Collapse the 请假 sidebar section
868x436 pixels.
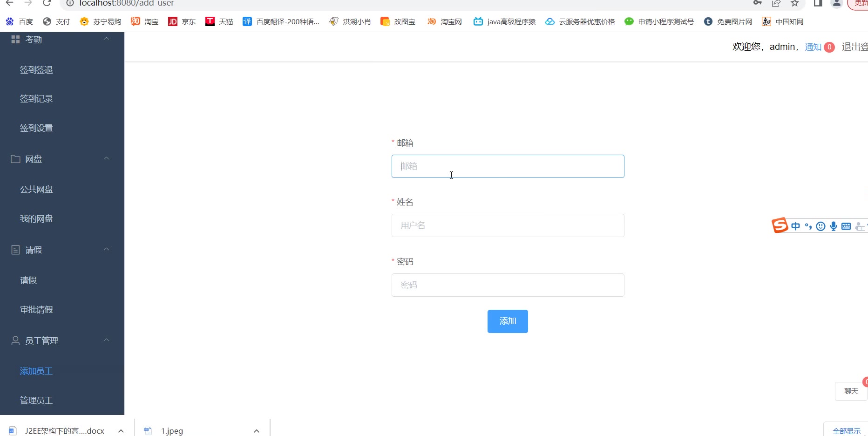(x=106, y=249)
